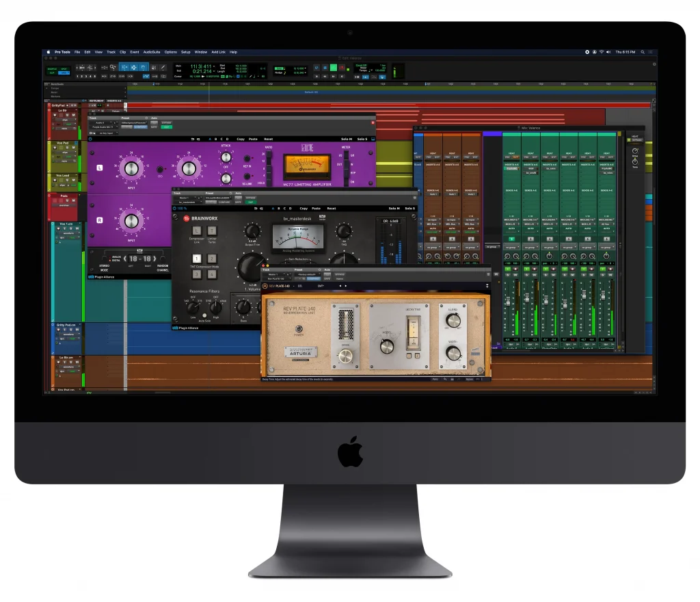Select TMT Compressor Mode 2
The width and height of the screenshot is (700, 602).
[212, 259]
